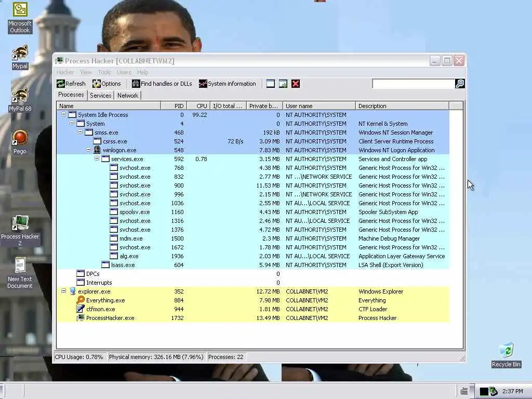Open the Microsoft Outlook desktop icon
The image size is (532, 399).
point(20,18)
